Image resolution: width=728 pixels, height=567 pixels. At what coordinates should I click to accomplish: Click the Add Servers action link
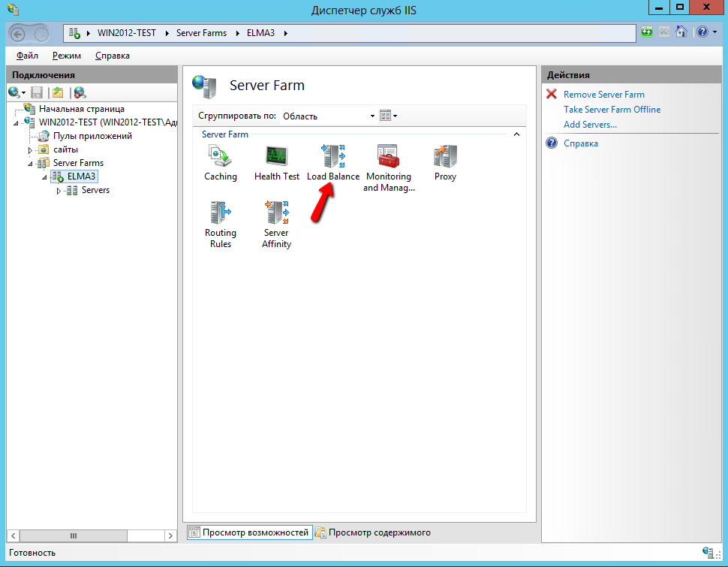coord(590,125)
